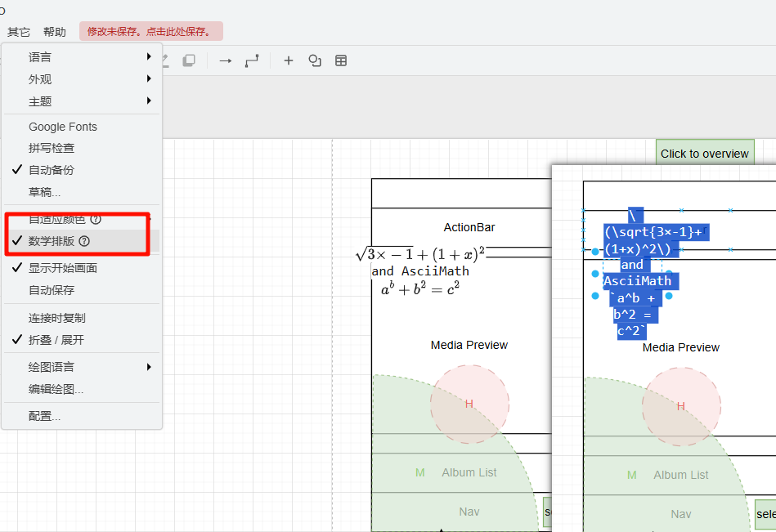
Task: Click the plus insert icon
Action: [x=288, y=60]
